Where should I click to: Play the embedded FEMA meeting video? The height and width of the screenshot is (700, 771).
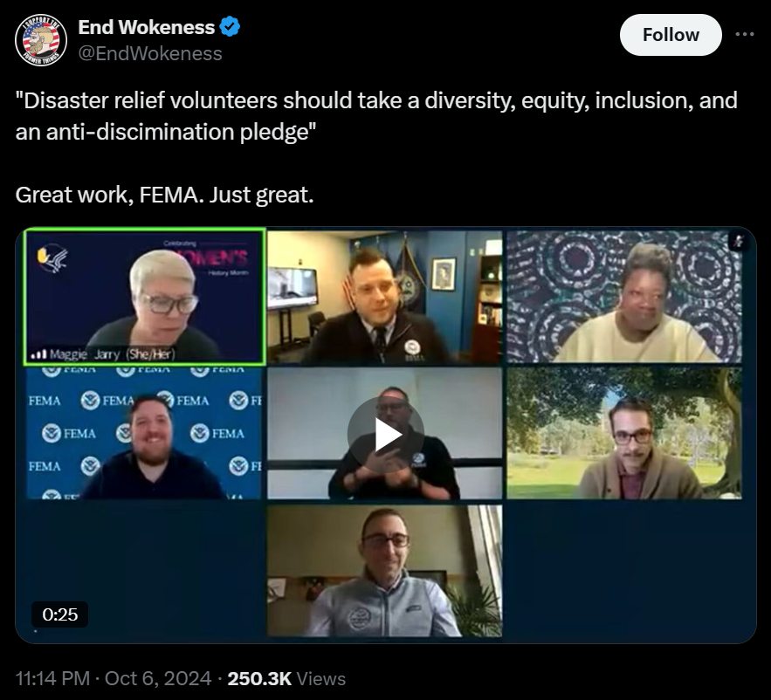pyautogui.click(x=386, y=435)
